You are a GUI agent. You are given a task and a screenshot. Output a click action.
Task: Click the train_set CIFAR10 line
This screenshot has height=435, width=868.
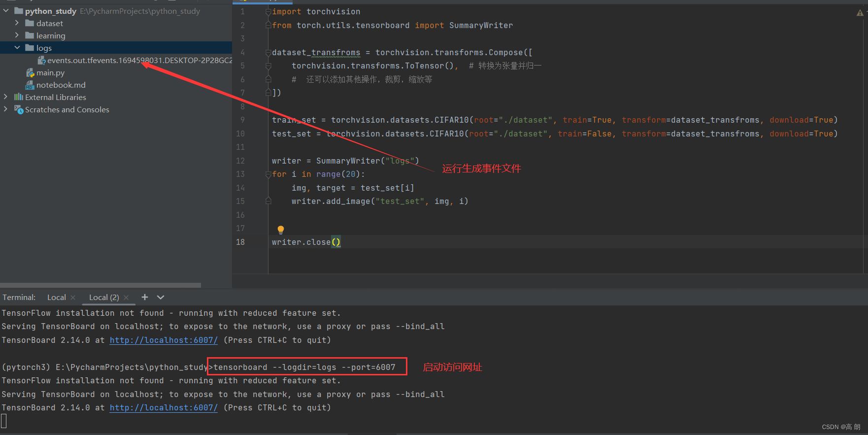click(x=555, y=120)
